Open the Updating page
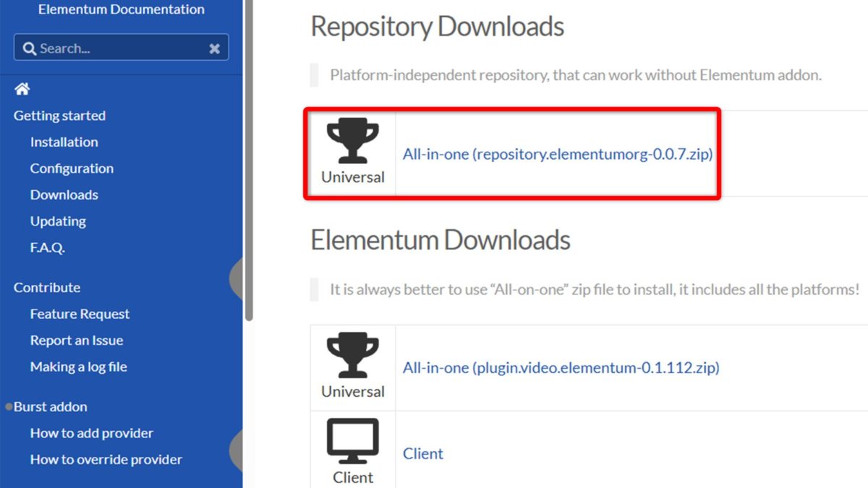 point(58,221)
